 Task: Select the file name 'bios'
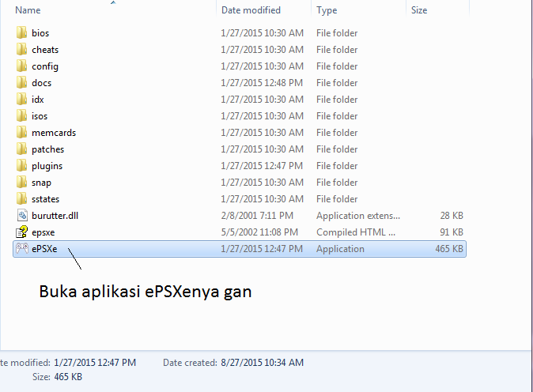[40, 33]
